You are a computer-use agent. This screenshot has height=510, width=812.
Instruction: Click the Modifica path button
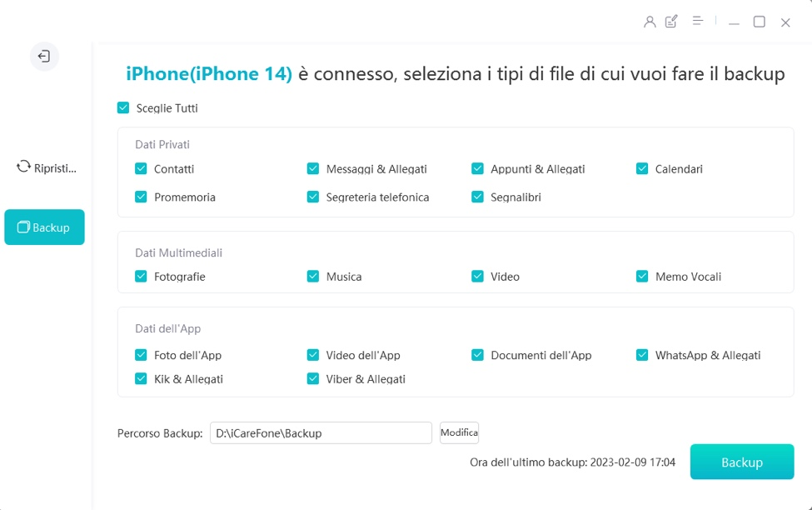(459, 433)
